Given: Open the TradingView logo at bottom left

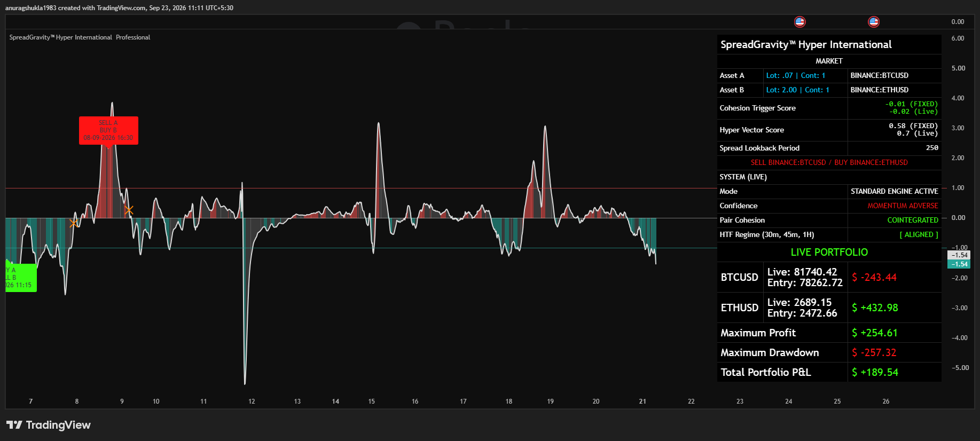Looking at the screenshot, I should (49, 425).
